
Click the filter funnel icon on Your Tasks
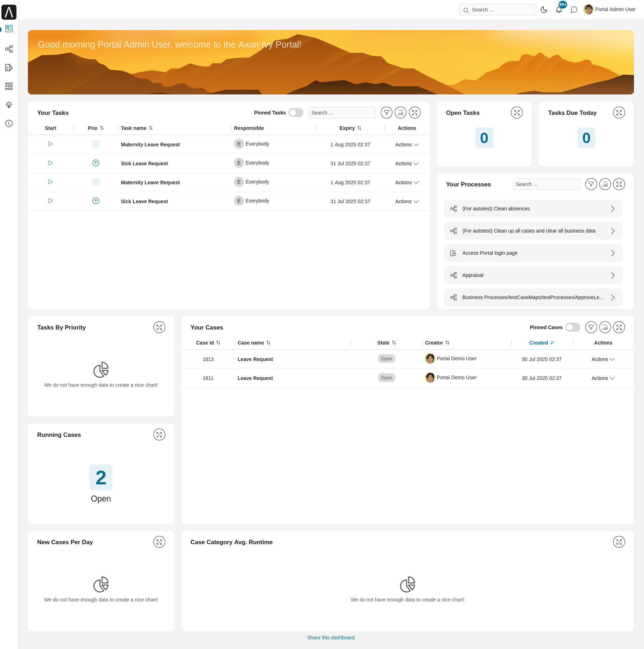click(x=386, y=112)
